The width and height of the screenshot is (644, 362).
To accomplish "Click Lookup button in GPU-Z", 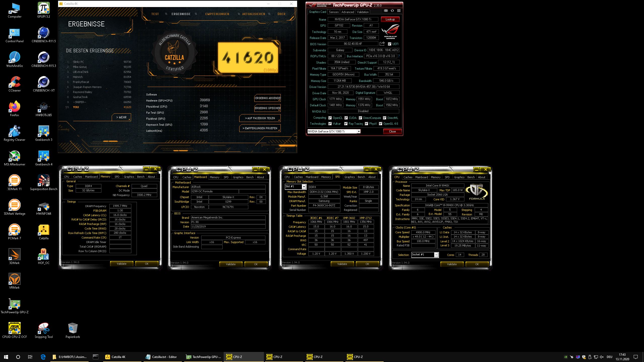I will pyautogui.click(x=390, y=19).
